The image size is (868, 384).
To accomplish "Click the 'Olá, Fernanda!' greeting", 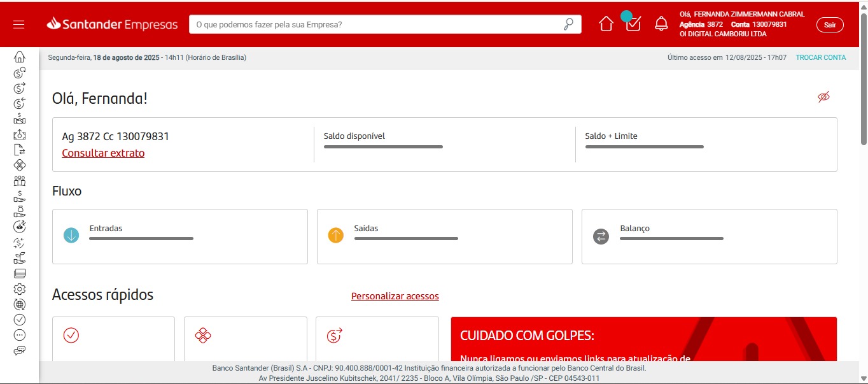I will coord(100,98).
